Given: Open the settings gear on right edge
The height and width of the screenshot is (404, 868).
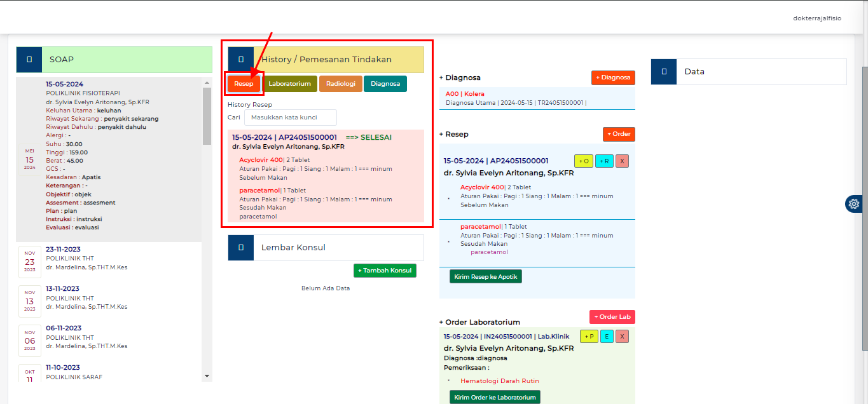Looking at the screenshot, I should click(x=853, y=204).
